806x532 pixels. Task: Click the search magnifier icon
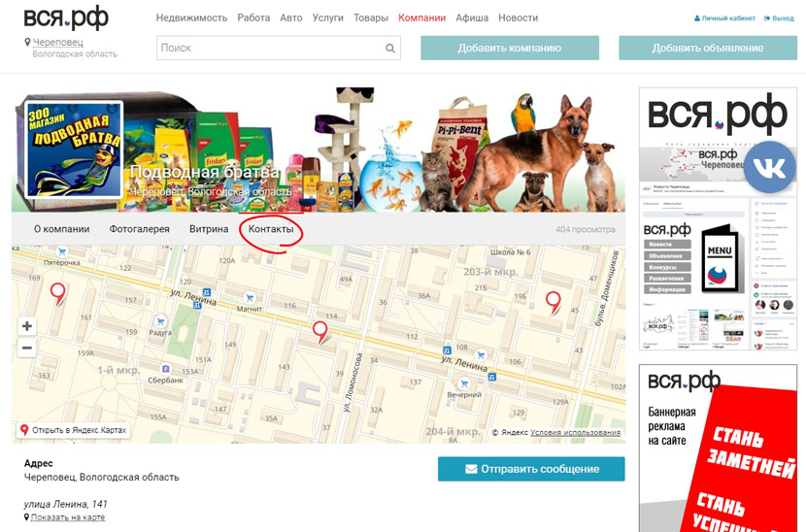coord(390,49)
